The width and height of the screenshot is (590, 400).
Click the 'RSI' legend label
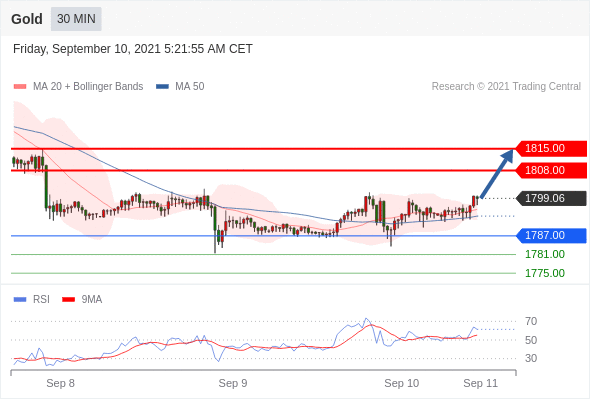tap(41, 300)
